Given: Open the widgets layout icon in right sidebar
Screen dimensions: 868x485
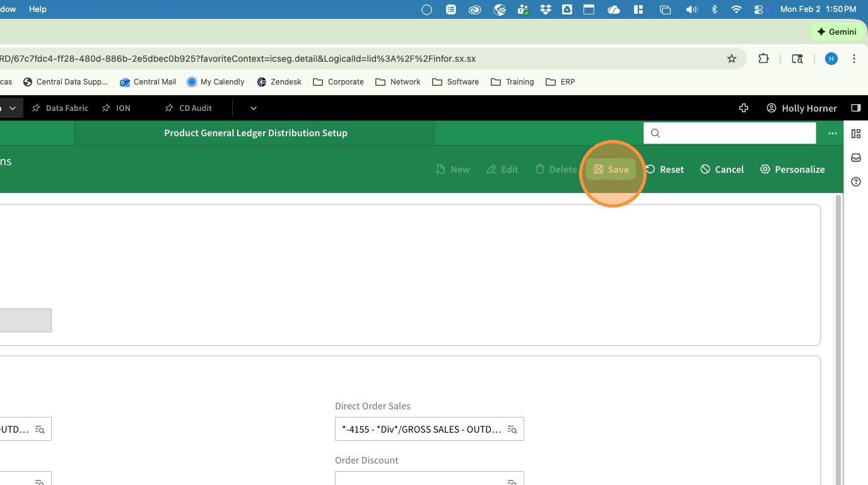Looking at the screenshot, I should click(x=856, y=134).
